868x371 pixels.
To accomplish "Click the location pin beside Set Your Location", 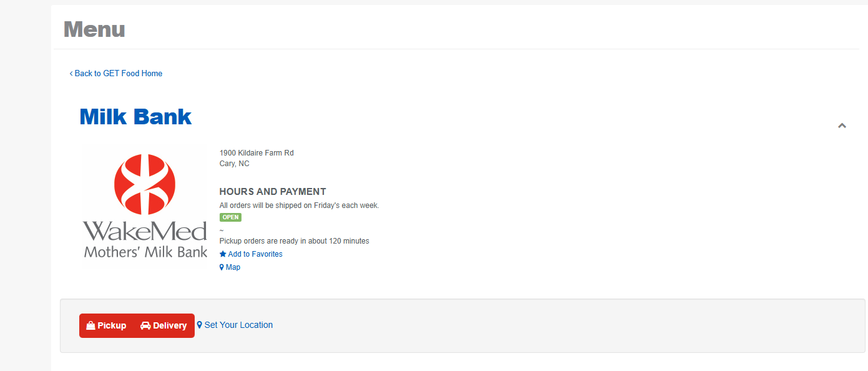I will click(200, 325).
